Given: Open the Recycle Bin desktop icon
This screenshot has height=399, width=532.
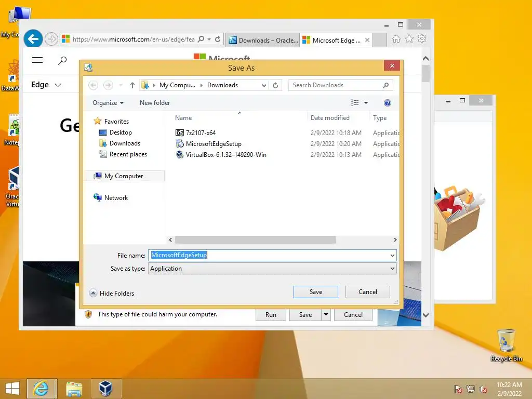Looking at the screenshot, I should click(x=506, y=345).
